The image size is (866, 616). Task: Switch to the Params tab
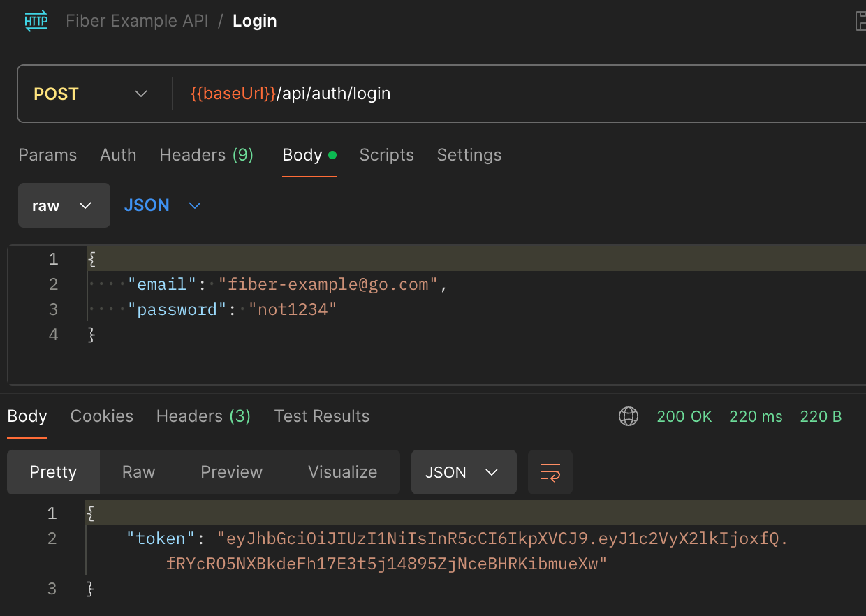click(47, 155)
